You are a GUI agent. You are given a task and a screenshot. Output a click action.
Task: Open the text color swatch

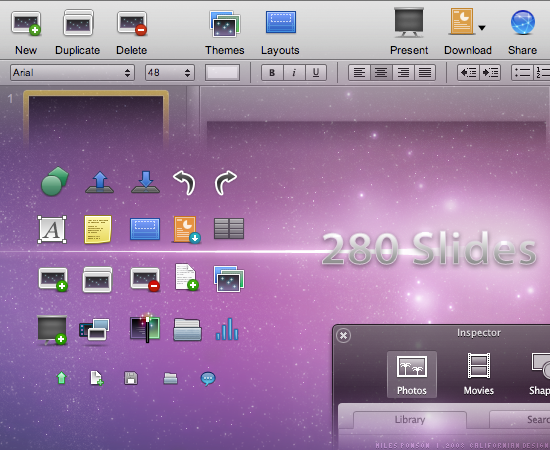(x=222, y=73)
